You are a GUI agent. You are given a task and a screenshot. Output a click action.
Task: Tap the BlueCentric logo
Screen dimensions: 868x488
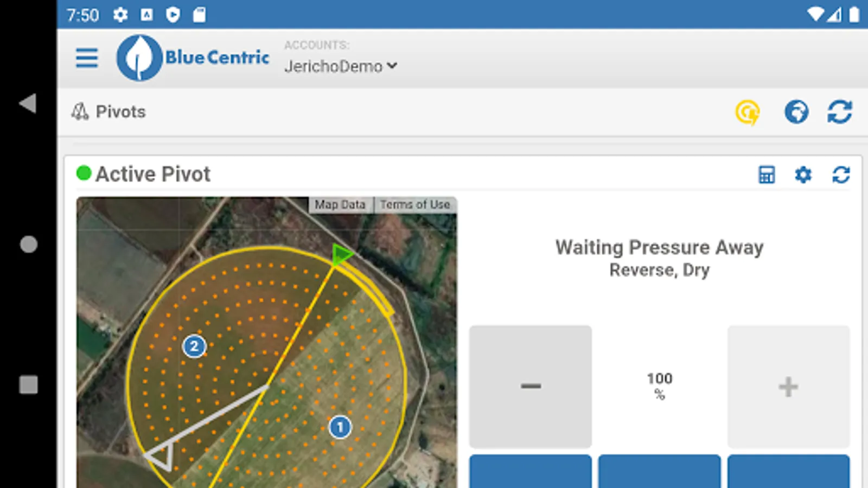tap(193, 58)
